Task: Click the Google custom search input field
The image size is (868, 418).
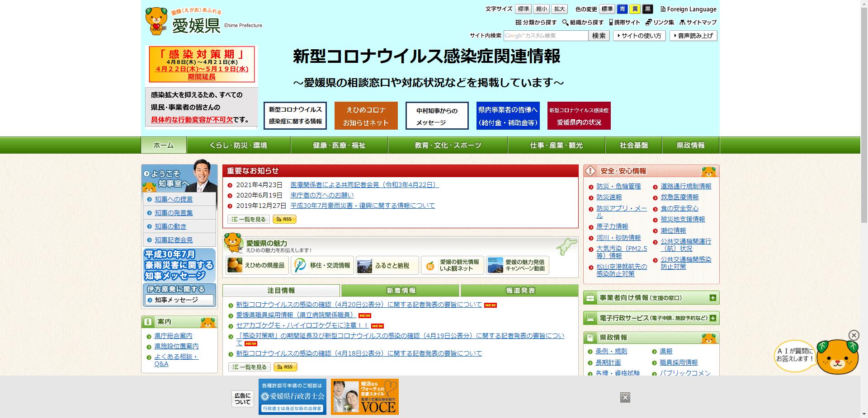Action: pos(546,36)
